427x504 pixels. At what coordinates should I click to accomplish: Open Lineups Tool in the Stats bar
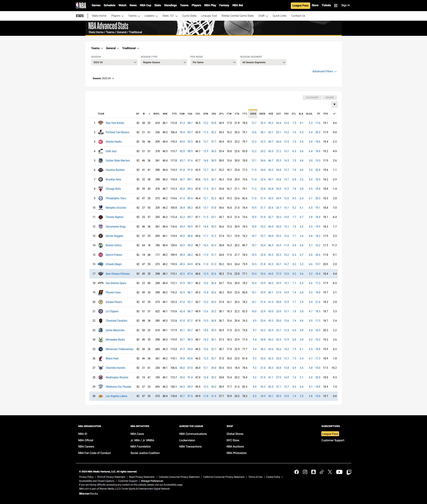tap(209, 16)
